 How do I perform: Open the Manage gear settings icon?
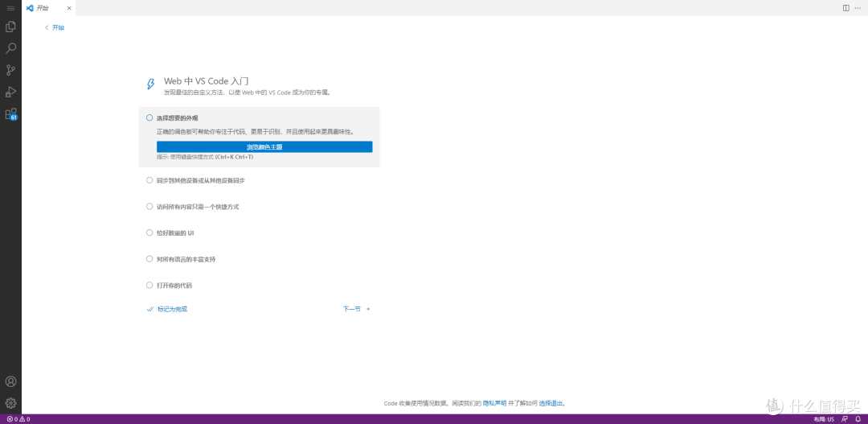10,403
